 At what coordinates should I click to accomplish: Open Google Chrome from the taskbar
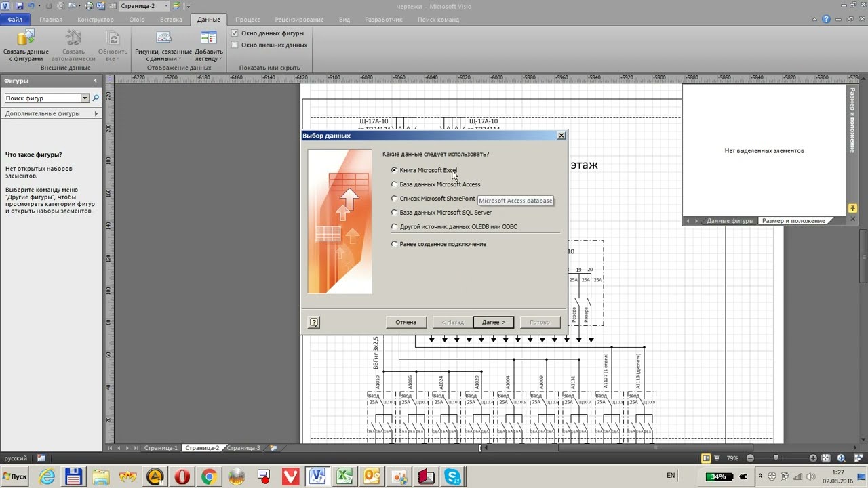(x=210, y=476)
